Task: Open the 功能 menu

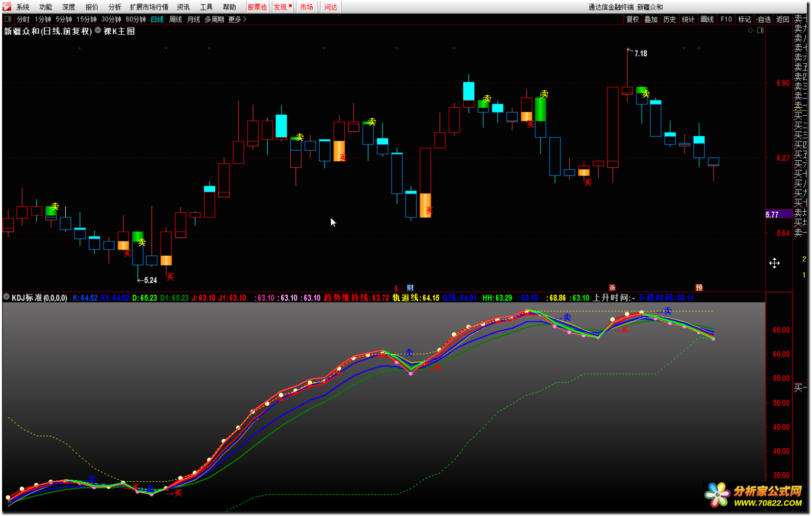Action: (46, 7)
